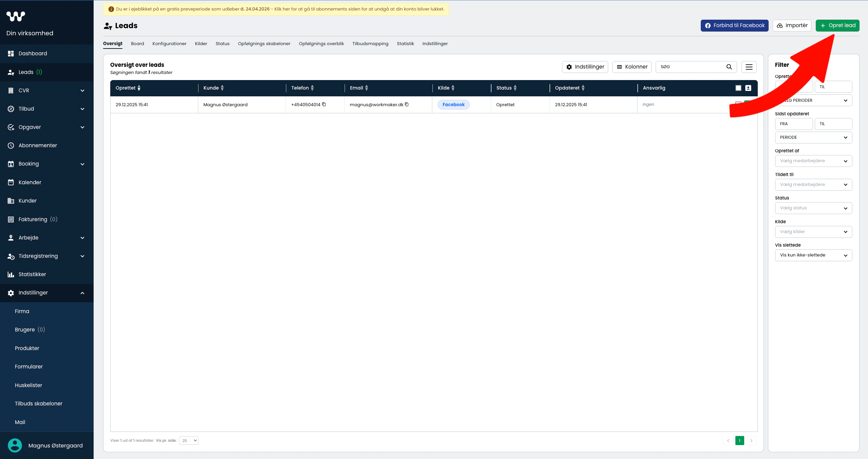Click the Facebook source badge in the row

453,104
